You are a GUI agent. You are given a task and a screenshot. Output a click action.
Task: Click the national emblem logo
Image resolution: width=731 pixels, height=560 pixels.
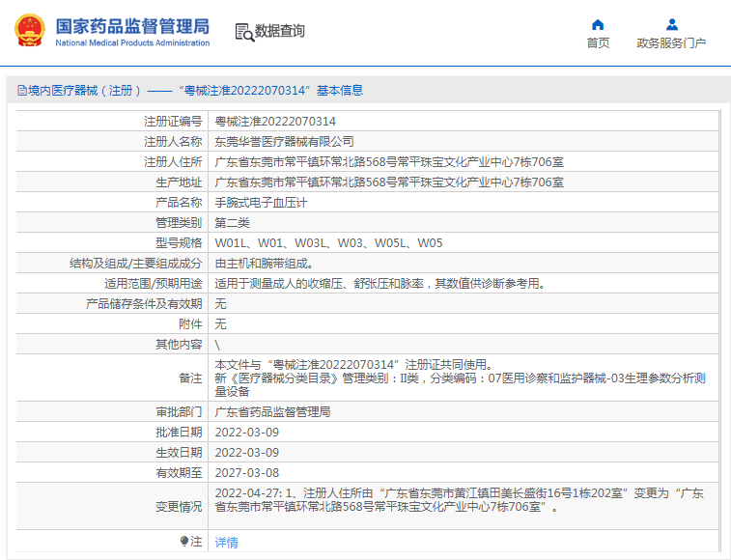[30, 30]
